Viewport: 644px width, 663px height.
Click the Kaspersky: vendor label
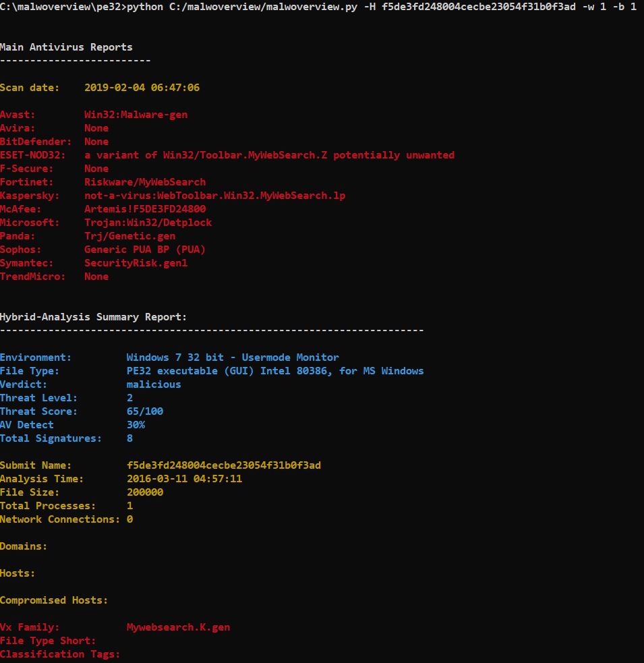[30, 196]
